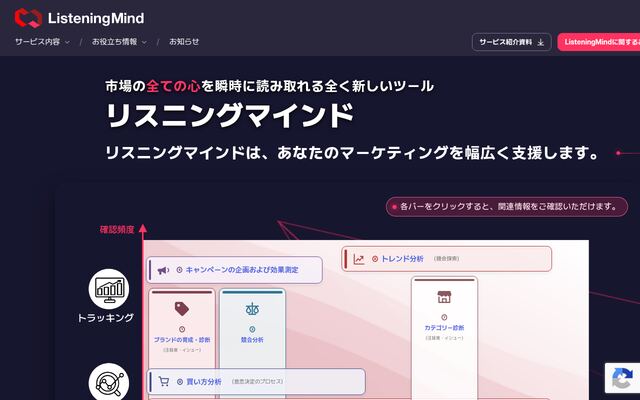Screen dimensions: 640x400
Task: Click the download arrow icon in サービス紹介資料
Action: (541, 42)
